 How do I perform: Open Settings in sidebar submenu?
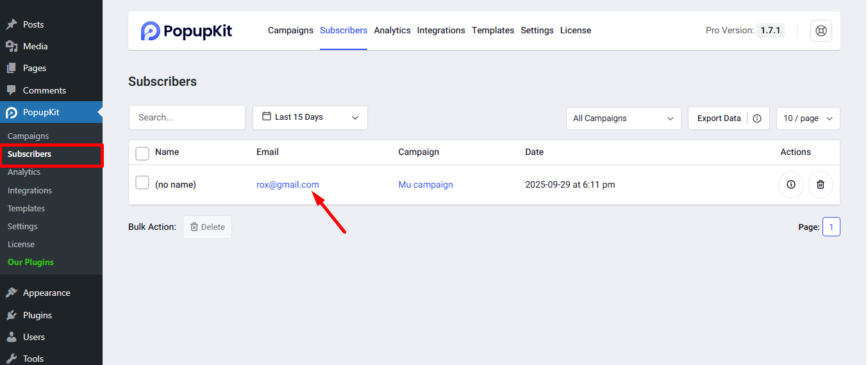(x=22, y=226)
